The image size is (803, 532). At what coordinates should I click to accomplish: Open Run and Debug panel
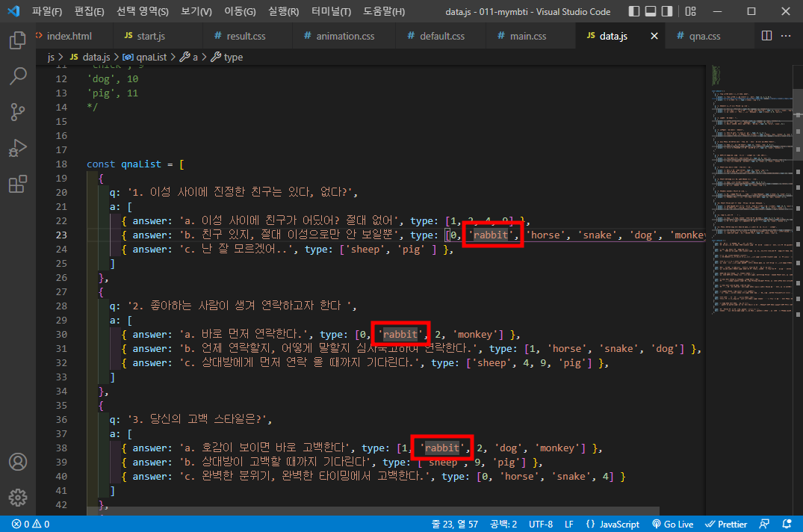point(18,148)
